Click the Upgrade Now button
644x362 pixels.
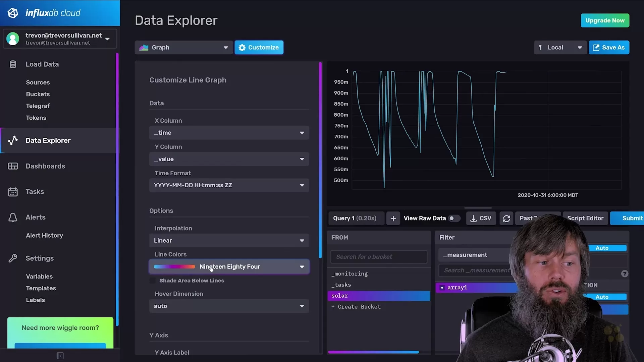click(x=605, y=20)
